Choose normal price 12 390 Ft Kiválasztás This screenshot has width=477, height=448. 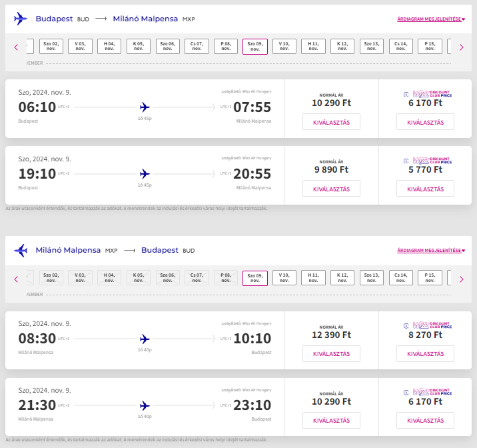click(x=331, y=353)
